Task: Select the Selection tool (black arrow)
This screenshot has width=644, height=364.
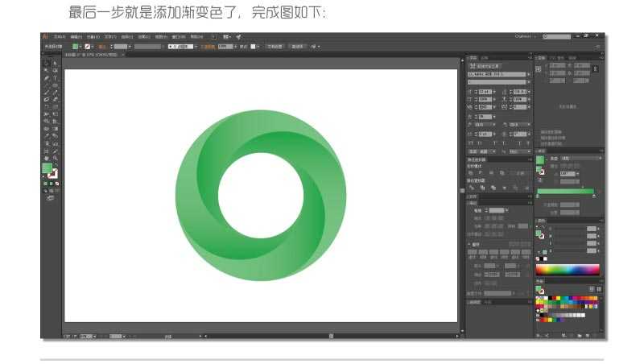Action: coord(46,62)
